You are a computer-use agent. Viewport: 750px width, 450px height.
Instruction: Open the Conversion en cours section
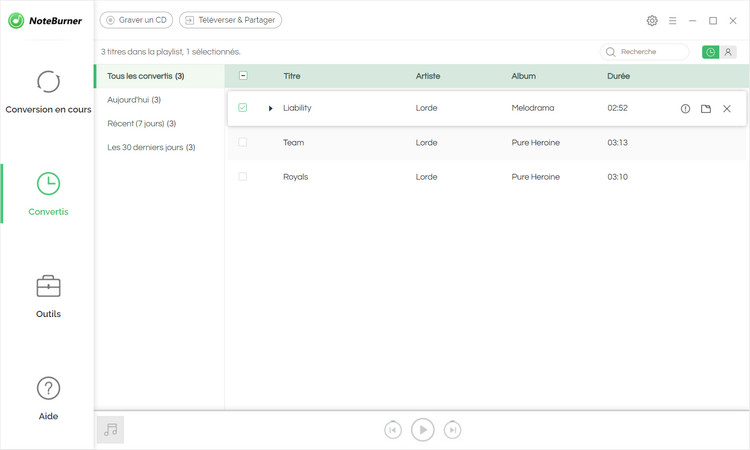click(48, 92)
